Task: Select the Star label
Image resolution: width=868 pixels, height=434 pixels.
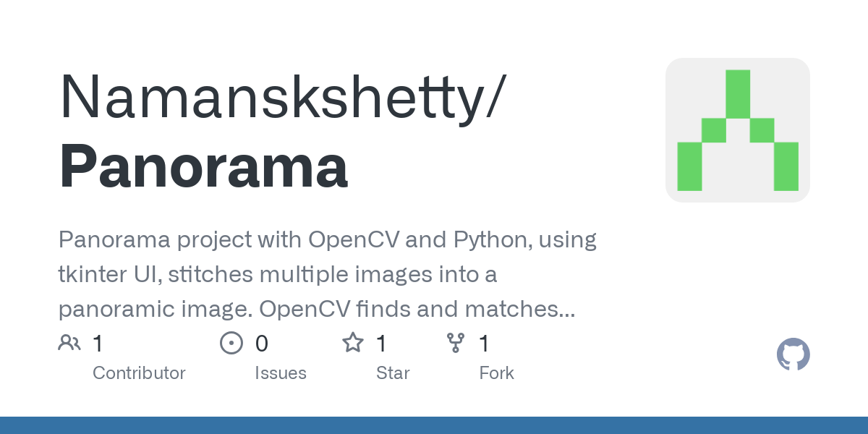Action: [393, 373]
